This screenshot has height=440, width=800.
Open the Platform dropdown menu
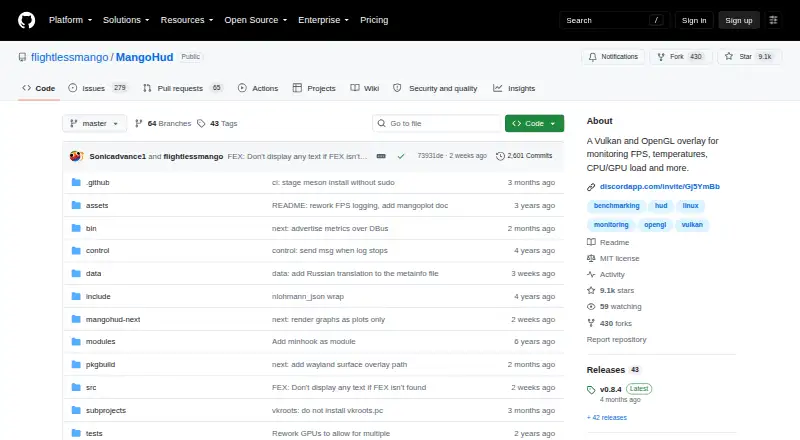click(70, 20)
